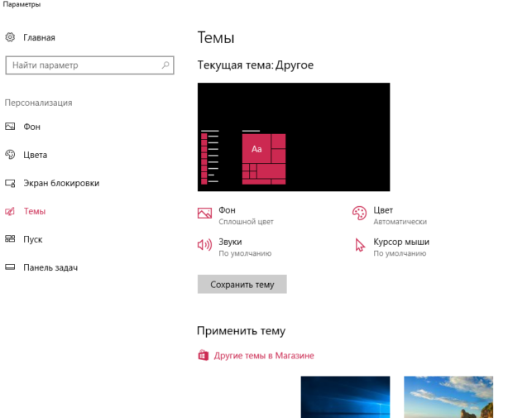Go to Цвета sidebar item

36,155
